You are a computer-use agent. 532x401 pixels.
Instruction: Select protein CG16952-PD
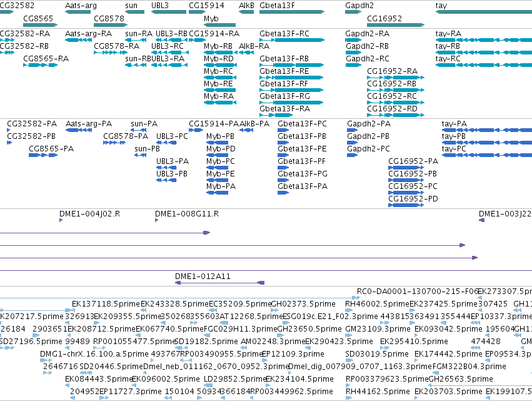[x=413, y=199]
